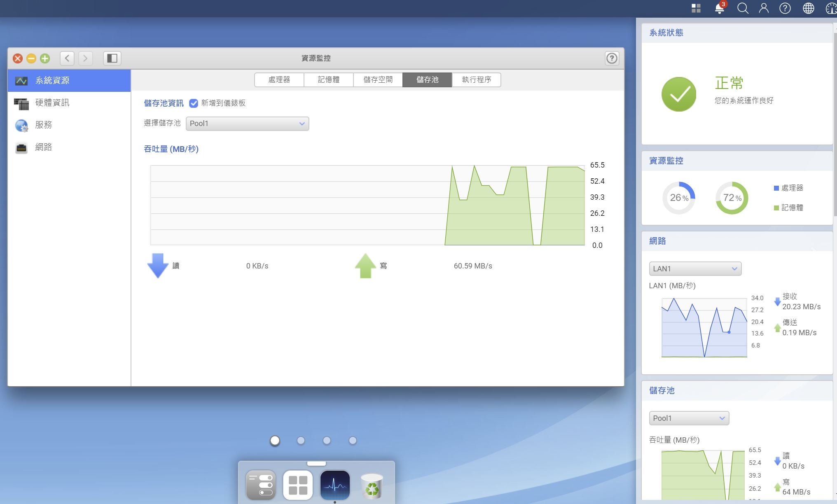Screen dimensions: 837x504
Task: Open the widgets grid icon in top bar
Action: tap(696, 8)
